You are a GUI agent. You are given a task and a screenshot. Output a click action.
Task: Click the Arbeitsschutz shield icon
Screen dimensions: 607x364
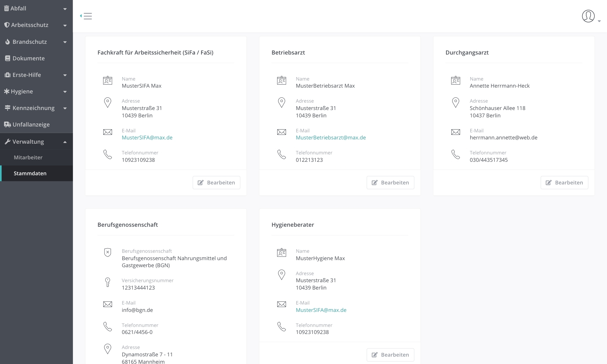click(x=7, y=25)
